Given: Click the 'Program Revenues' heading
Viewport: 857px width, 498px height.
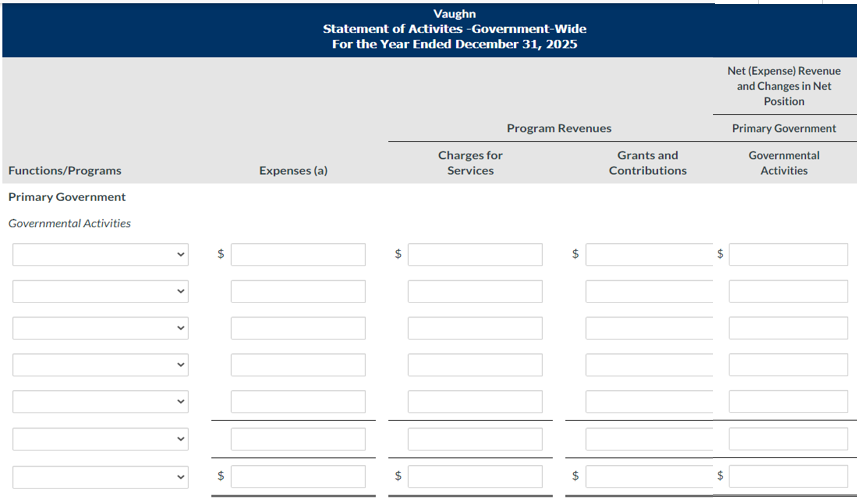Looking at the screenshot, I should (x=559, y=128).
